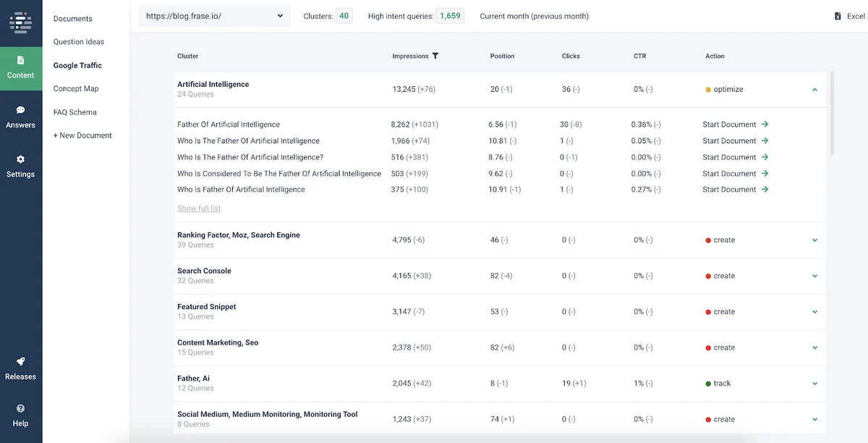
Task: Collapse the Artificial Intelligence cluster
Action: click(814, 90)
